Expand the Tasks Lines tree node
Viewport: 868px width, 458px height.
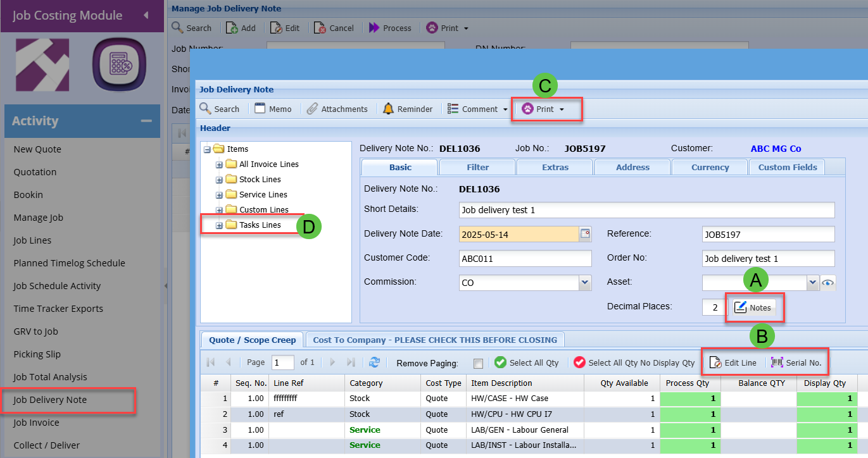click(220, 225)
